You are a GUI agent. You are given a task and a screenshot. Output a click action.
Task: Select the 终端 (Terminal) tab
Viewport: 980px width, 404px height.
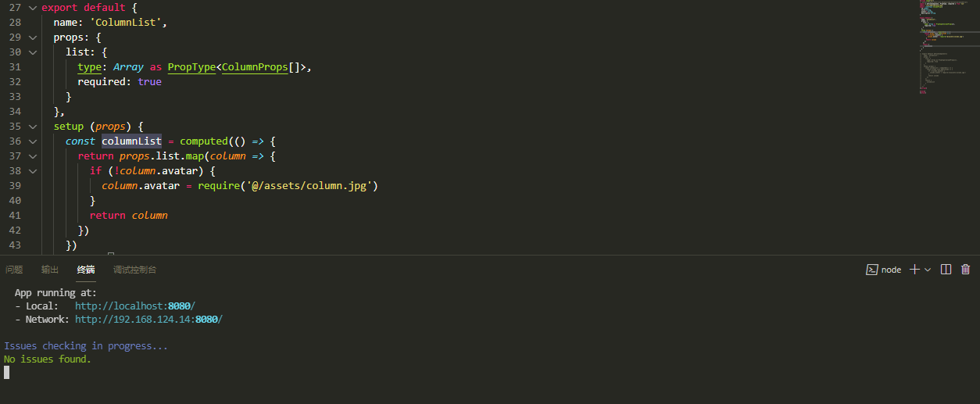(86, 270)
